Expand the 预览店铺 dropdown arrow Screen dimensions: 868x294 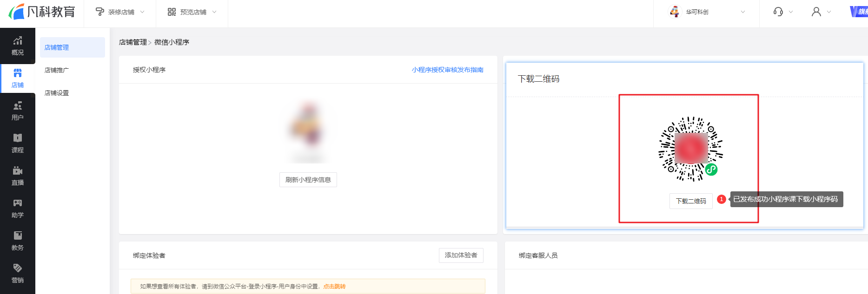point(214,12)
